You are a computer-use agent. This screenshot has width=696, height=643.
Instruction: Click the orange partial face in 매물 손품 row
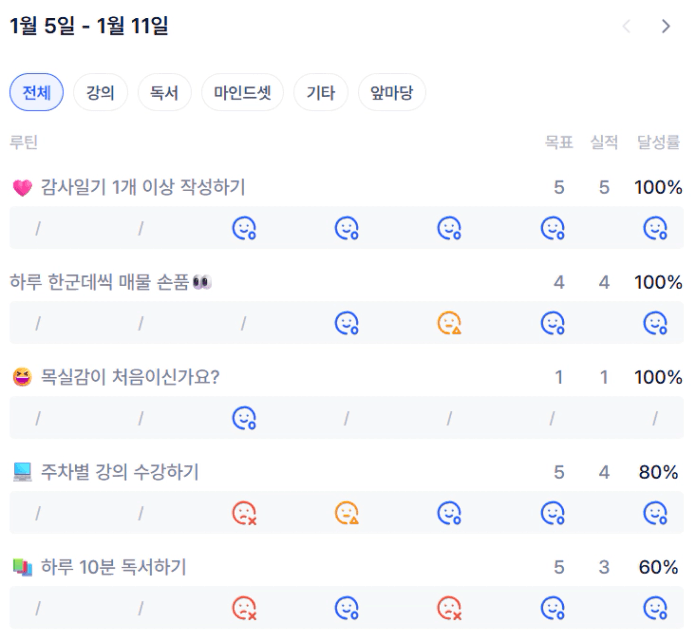click(449, 323)
